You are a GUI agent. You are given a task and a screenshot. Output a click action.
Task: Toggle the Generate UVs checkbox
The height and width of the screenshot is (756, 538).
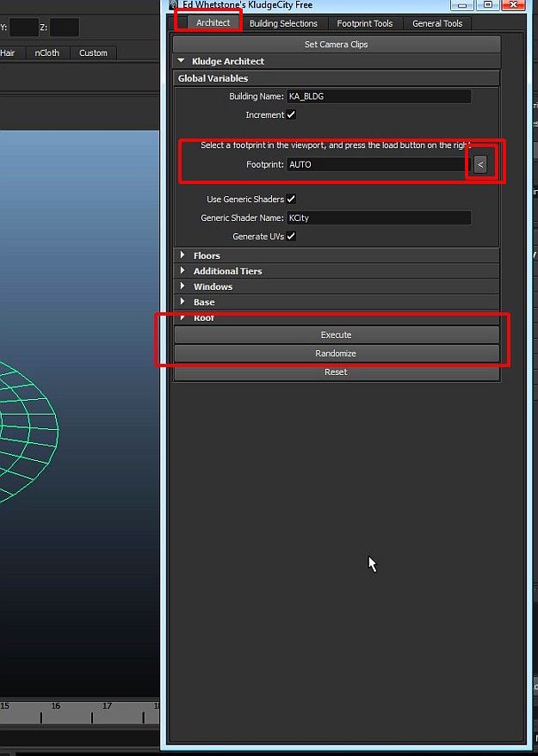pyautogui.click(x=291, y=237)
